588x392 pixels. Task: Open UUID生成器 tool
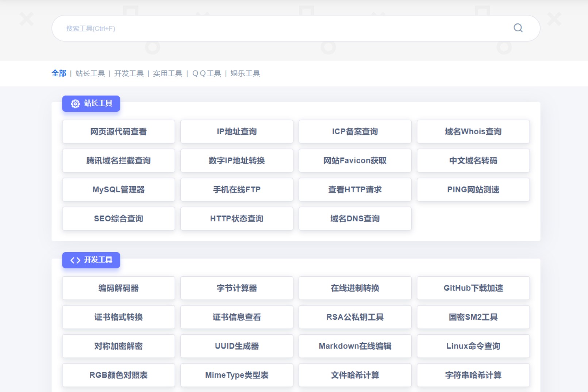point(237,346)
